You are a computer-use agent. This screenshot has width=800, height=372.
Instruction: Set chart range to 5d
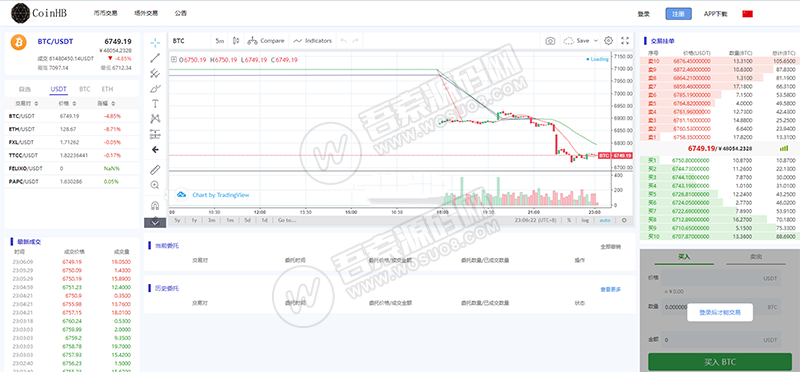(x=247, y=220)
